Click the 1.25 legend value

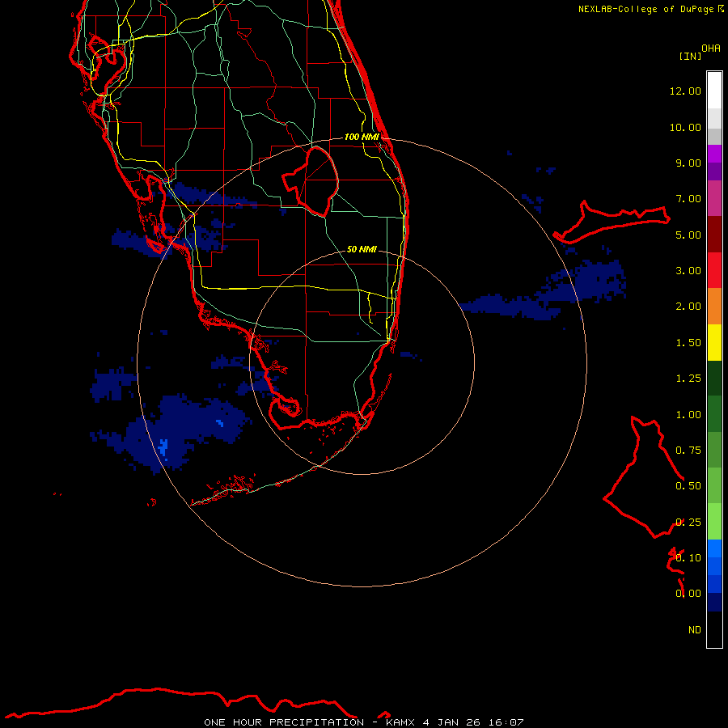click(688, 379)
